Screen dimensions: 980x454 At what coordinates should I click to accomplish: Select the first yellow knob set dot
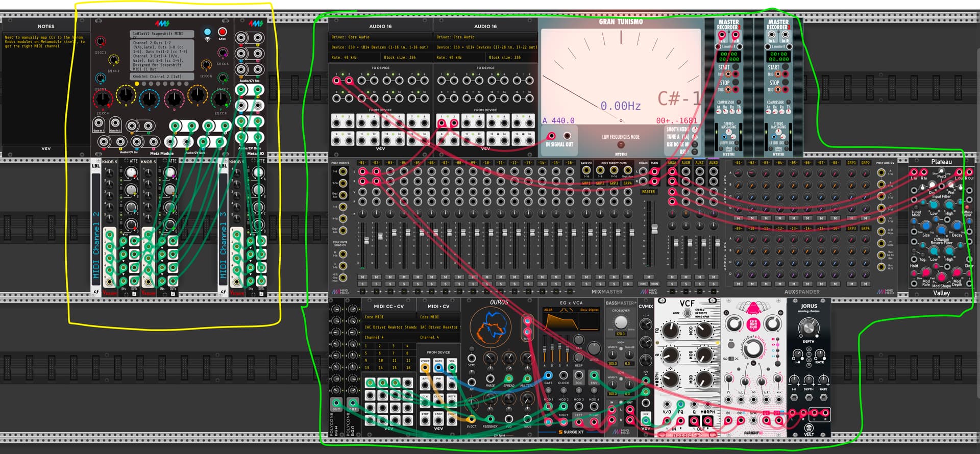click(x=137, y=84)
